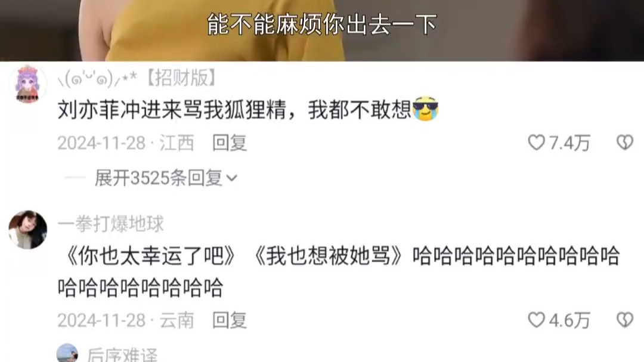644x362 pixels.
Task: Dislike the 一拳打爆地球 comment broken heart
Action: pyautogui.click(x=625, y=320)
